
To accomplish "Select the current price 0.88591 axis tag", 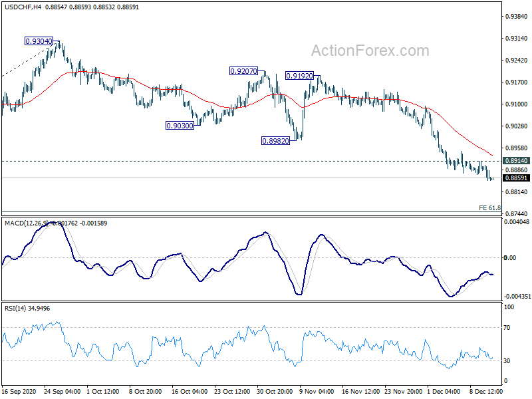I will point(516,178).
